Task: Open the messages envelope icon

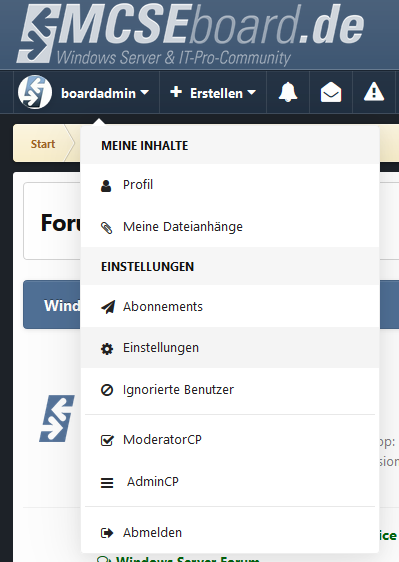Action: [x=331, y=92]
